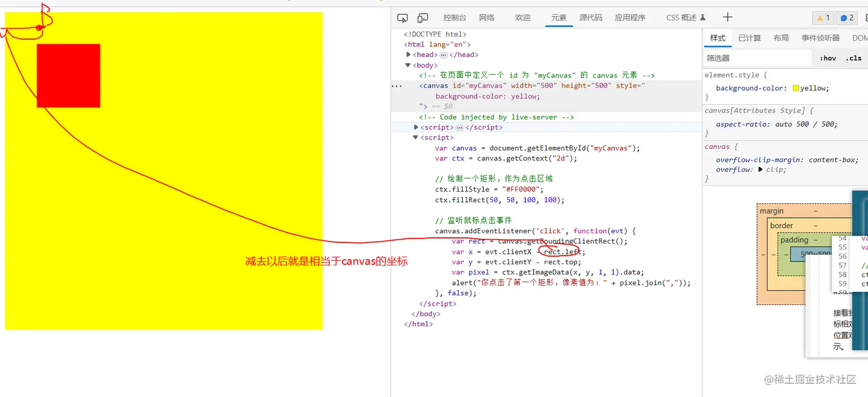Open the warnings counter showing 1
Image resolution: width=868 pixels, height=397 pixels.
pos(823,18)
